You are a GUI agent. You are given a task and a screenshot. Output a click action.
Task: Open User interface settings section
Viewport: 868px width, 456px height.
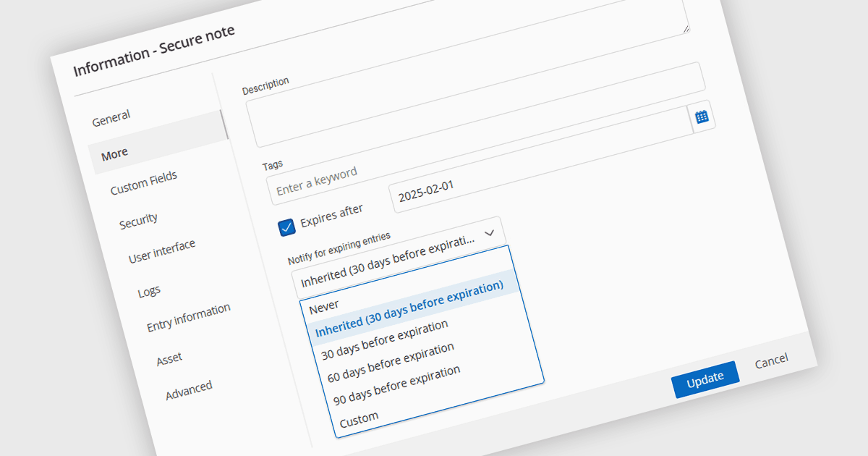[x=162, y=251]
